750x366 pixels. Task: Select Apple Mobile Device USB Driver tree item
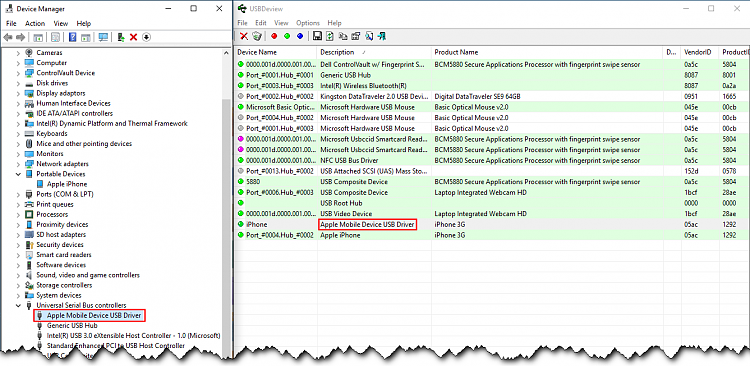click(94, 315)
